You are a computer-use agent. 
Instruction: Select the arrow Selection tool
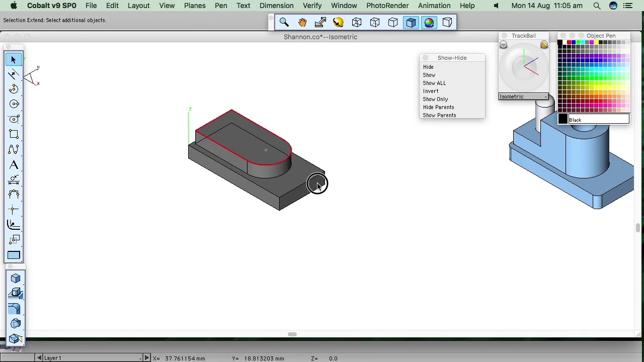14,60
